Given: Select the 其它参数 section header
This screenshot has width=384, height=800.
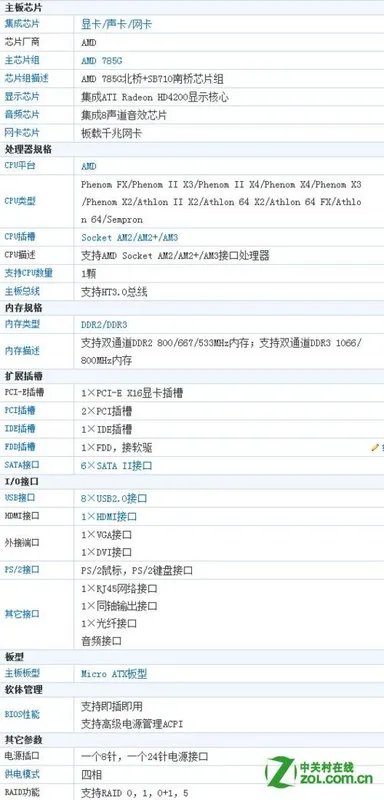Looking at the screenshot, I should coord(23,740).
